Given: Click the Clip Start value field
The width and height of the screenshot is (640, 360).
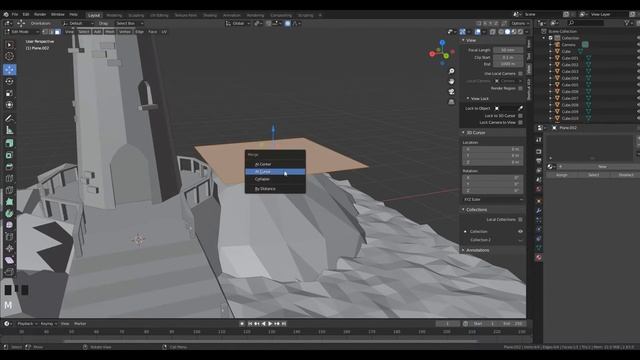Looking at the screenshot, I should point(508,58).
